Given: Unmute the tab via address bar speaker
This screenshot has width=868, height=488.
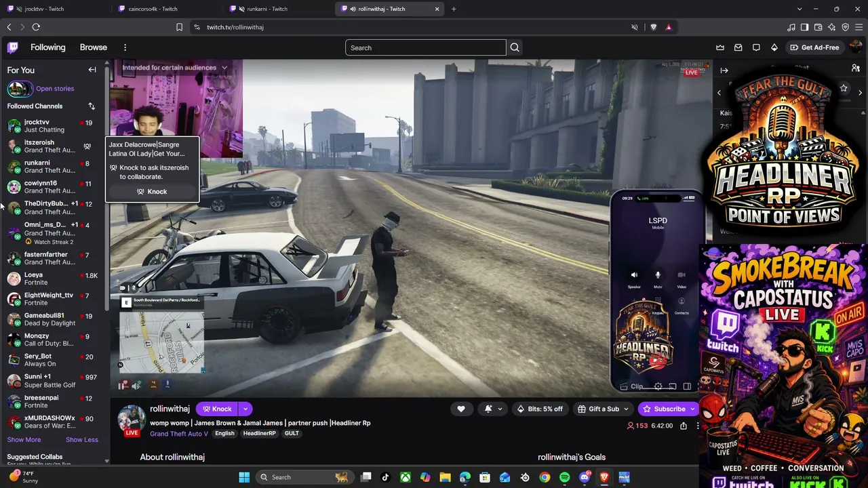Looking at the screenshot, I should [635, 27].
